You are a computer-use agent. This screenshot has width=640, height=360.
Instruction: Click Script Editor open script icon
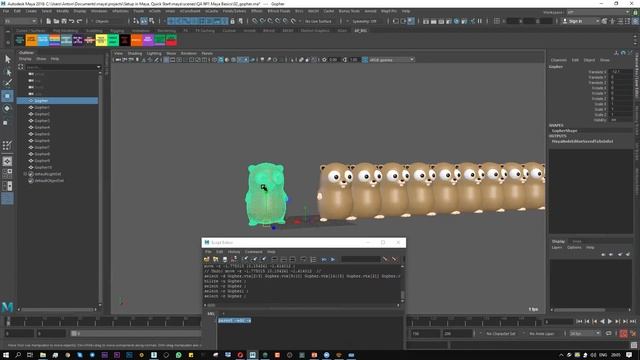[x=207, y=259]
